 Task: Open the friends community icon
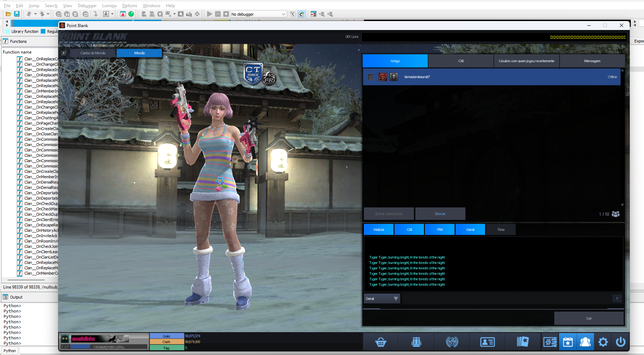(585, 342)
